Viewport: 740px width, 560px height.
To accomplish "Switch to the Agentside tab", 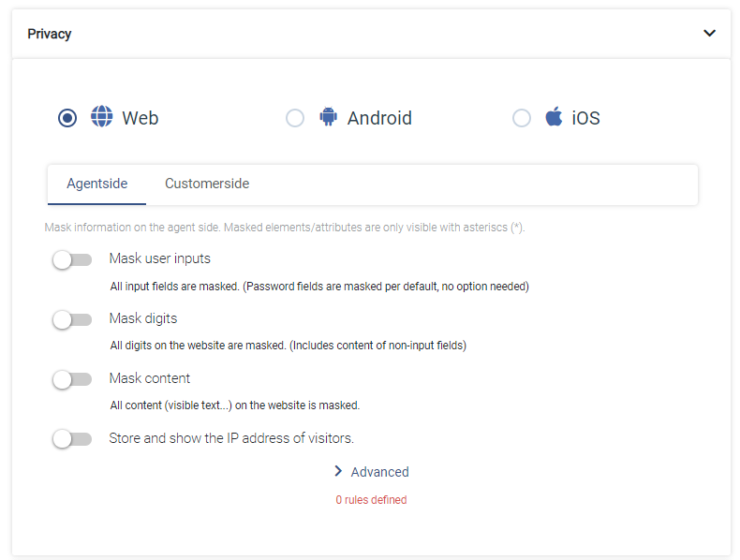I will [x=96, y=184].
